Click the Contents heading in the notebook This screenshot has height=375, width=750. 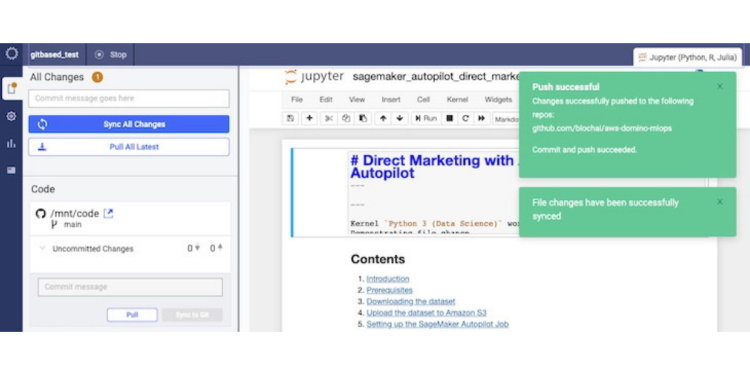tap(378, 259)
